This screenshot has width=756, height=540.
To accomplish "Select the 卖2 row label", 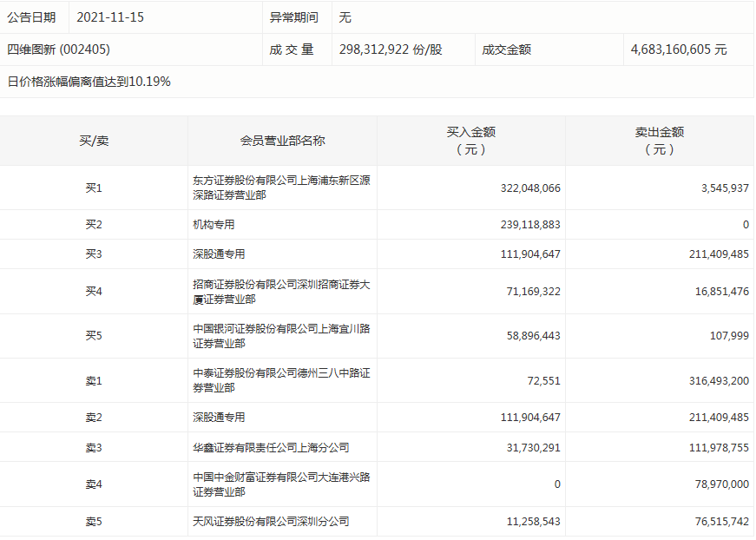I will pos(94,418).
